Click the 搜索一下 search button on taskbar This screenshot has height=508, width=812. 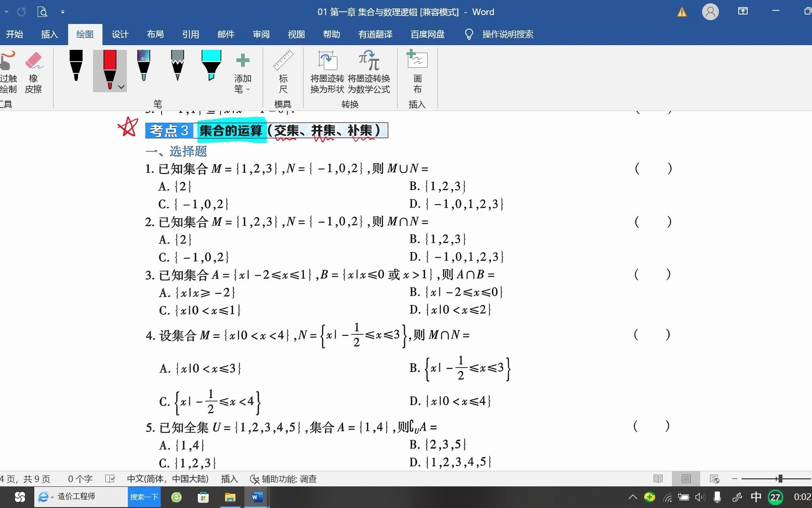pos(144,497)
